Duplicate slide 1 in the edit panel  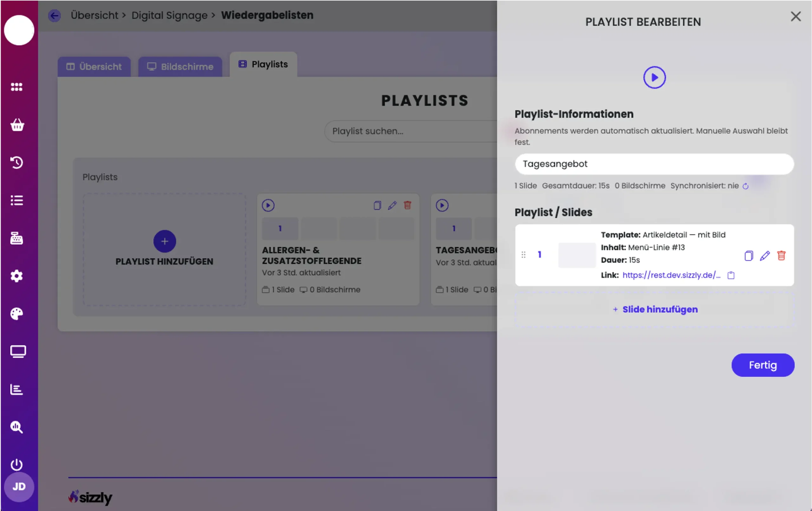(x=749, y=256)
